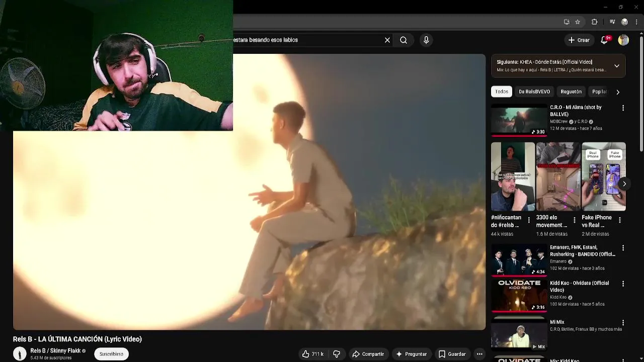
Task: Open options for #niñocantando short
Action: coord(529,220)
